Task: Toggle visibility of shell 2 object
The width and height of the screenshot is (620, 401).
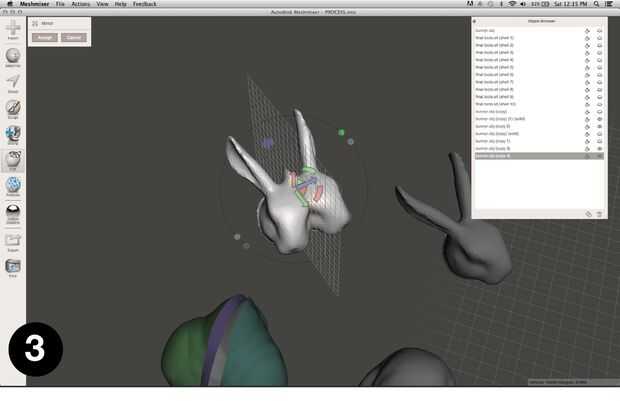Action: [599, 45]
